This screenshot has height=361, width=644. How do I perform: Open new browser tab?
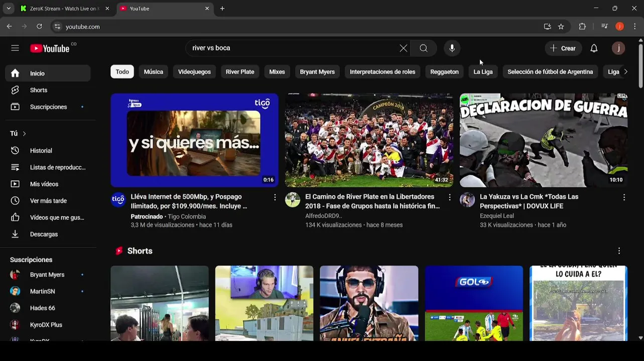click(x=222, y=9)
